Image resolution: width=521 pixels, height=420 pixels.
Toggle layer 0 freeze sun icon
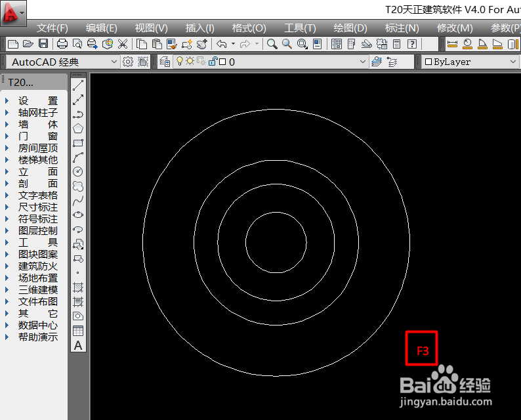[x=190, y=61]
